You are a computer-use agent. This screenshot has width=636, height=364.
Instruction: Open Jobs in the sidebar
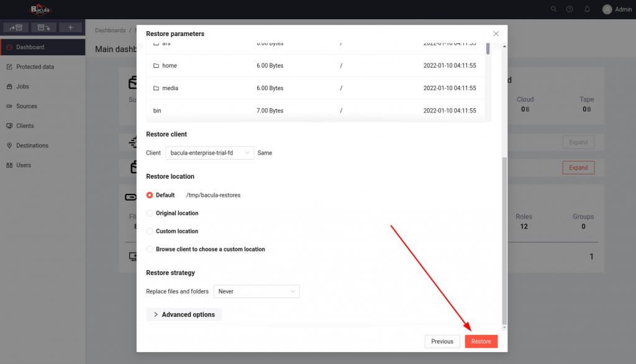click(x=22, y=86)
